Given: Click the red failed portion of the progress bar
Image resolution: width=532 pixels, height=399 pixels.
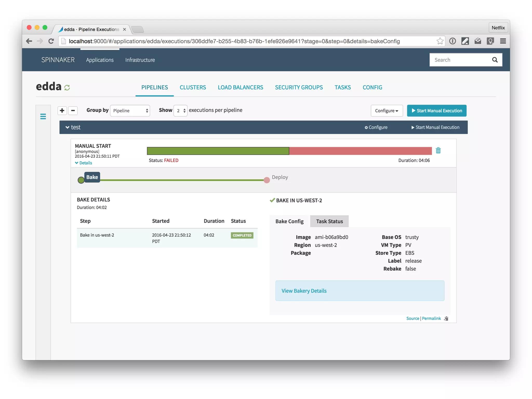Looking at the screenshot, I should [x=360, y=151].
